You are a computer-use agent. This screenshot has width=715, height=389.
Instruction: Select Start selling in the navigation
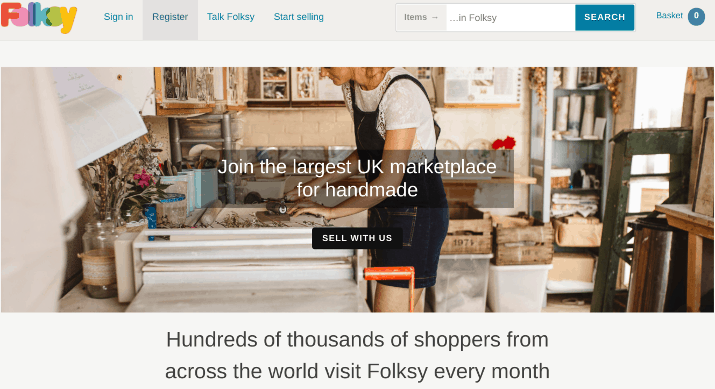tap(299, 17)
